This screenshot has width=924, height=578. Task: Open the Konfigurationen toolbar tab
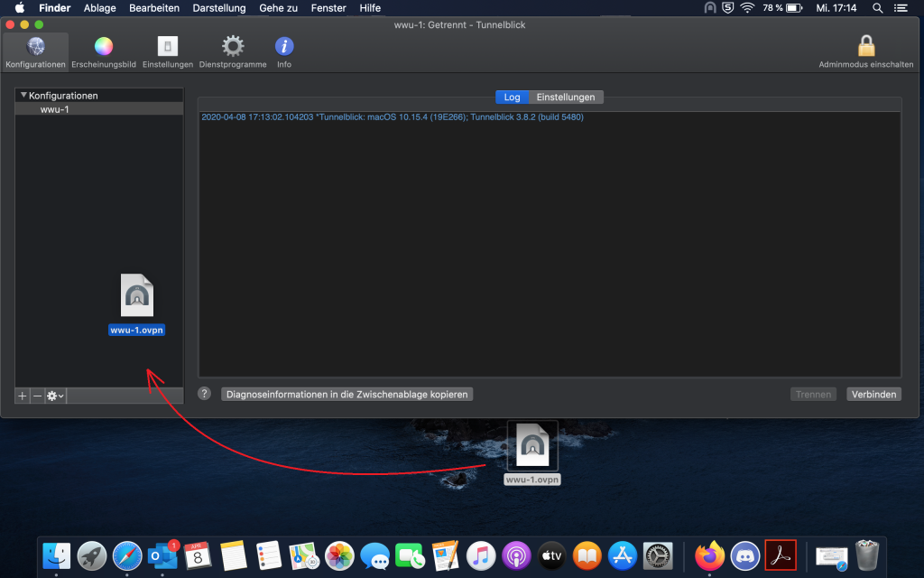pyautogui.click(x=35, y=51)
